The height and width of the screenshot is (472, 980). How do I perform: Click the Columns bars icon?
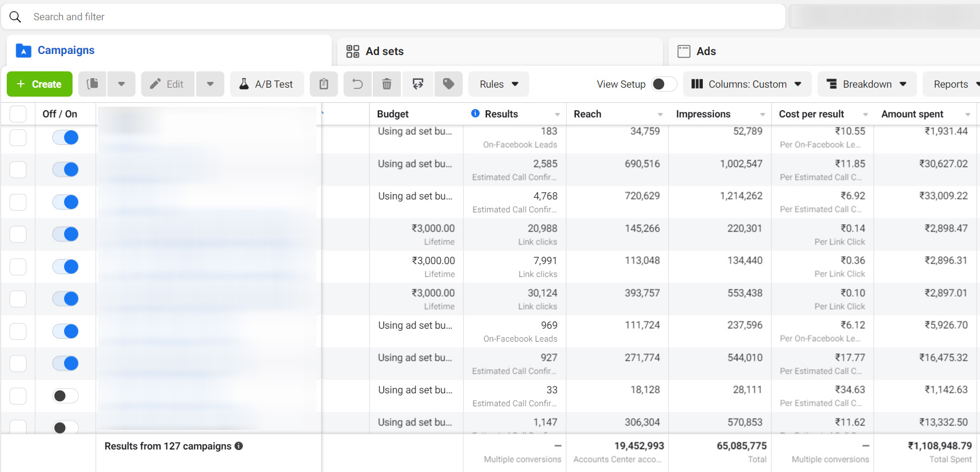coord(697,84)
